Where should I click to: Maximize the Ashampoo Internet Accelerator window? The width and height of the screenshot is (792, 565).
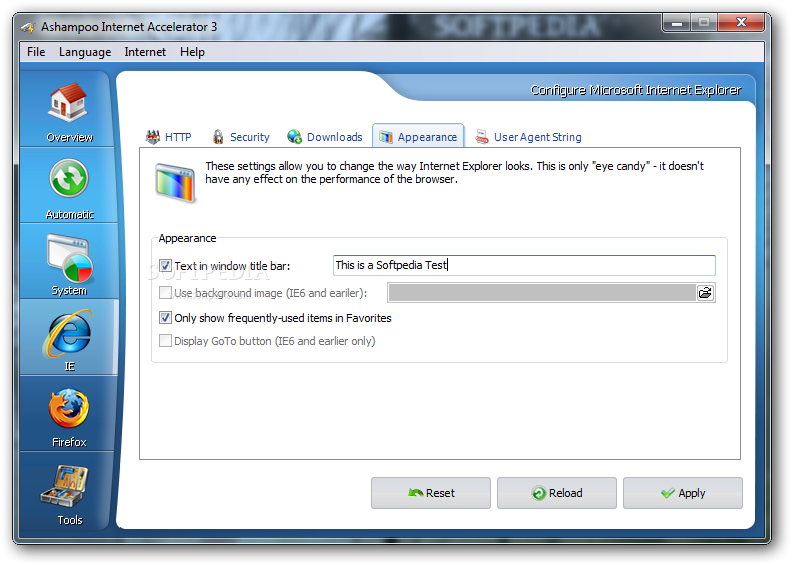coord(704,23)
